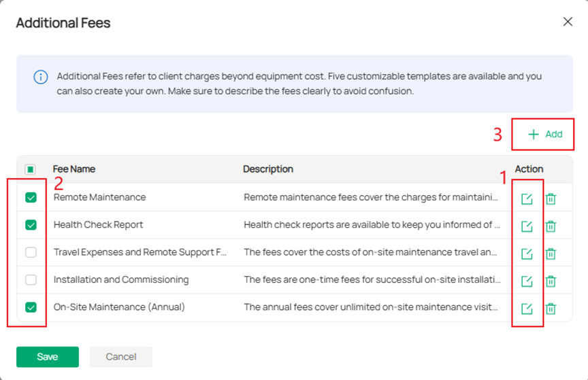Delete the On-Site Maintenance (Annual) fee

[551, 309]
